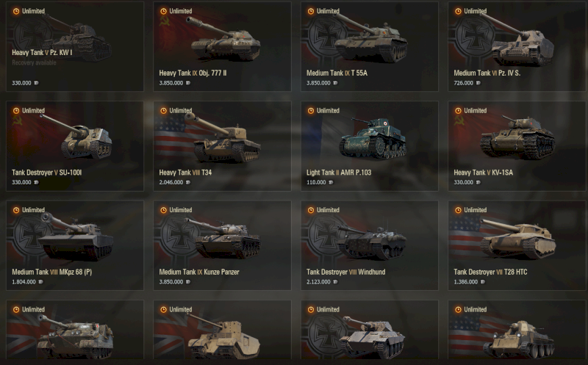Click the 1.804.000 price on MKpz 68 (P)
This screenshot has width=588, height=365.
pyautogui.click(x=24, y=282)
